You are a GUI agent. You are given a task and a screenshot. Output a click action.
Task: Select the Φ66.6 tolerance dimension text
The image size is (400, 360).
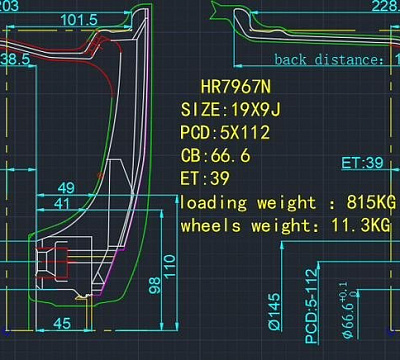[x=349, y=311]
